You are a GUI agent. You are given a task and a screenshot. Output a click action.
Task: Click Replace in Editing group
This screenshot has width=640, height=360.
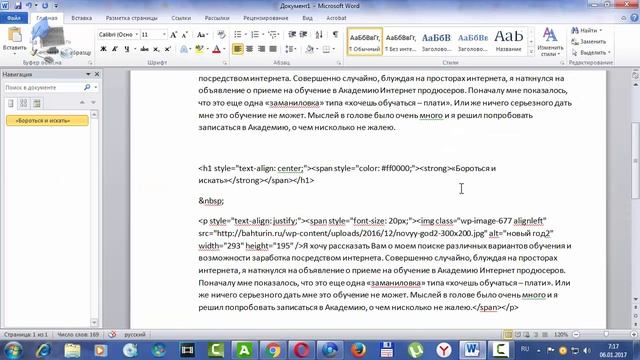[x=589, y=42]
